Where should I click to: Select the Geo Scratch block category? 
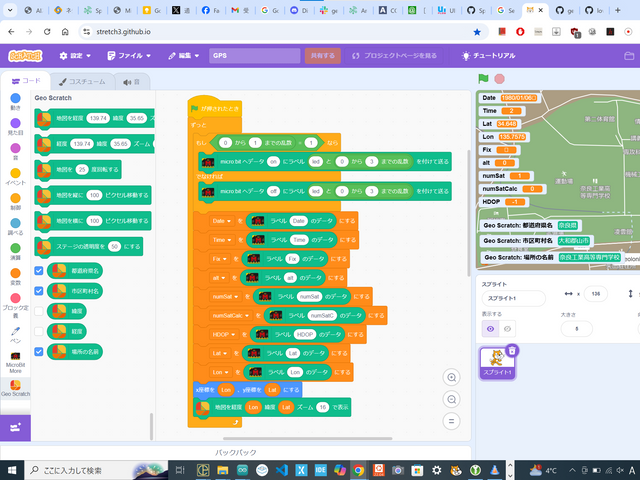pos(15,385)
